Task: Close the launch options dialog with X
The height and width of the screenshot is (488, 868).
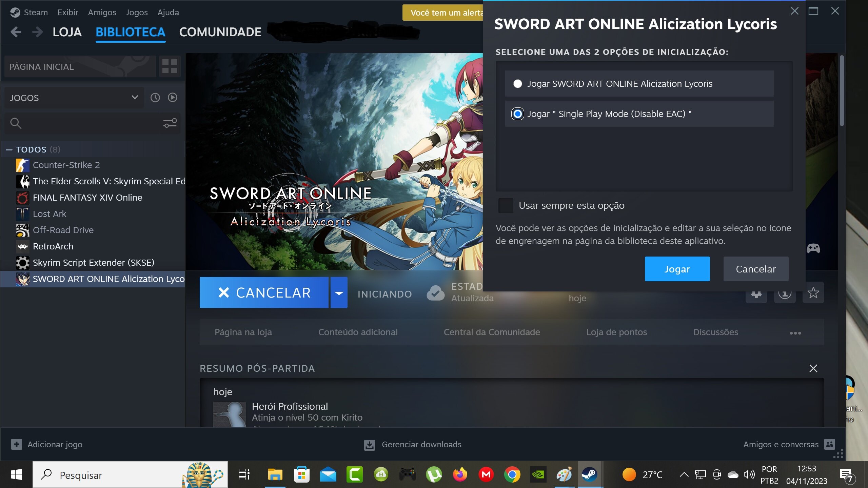Action: coord(794,11)
